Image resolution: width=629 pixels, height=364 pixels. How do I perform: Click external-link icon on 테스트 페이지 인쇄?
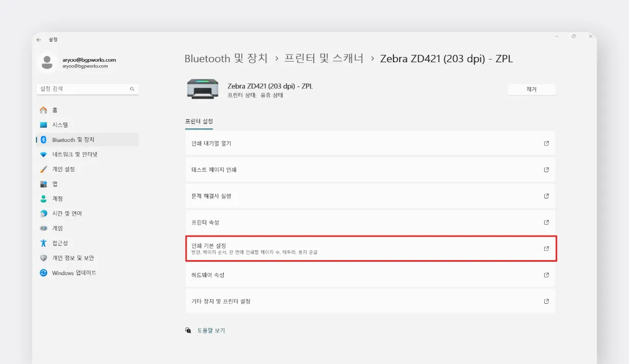click(546, 170)
